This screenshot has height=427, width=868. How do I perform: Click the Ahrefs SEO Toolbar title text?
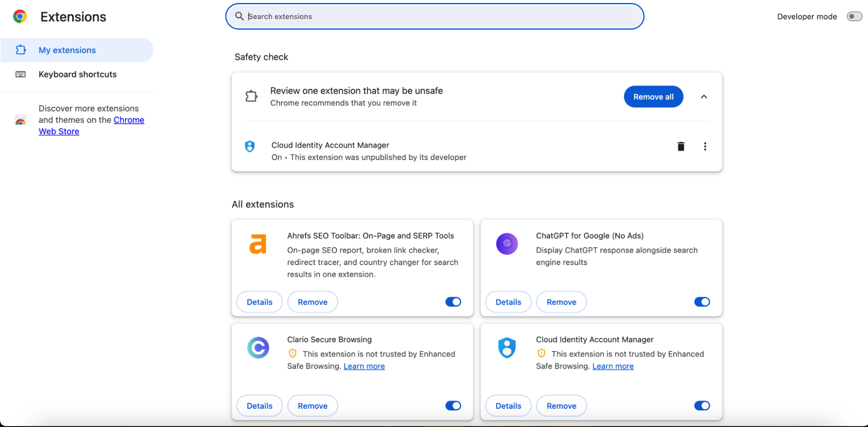[x=370, y=236]
